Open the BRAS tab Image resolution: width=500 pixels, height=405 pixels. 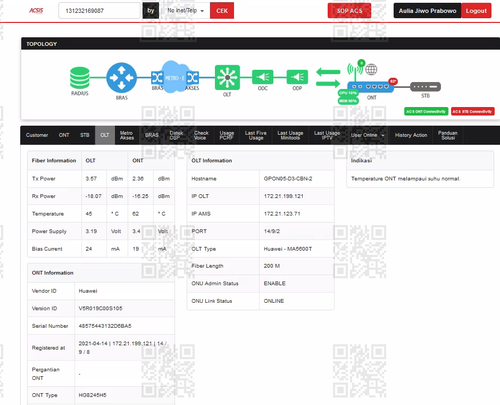(152, 135)
